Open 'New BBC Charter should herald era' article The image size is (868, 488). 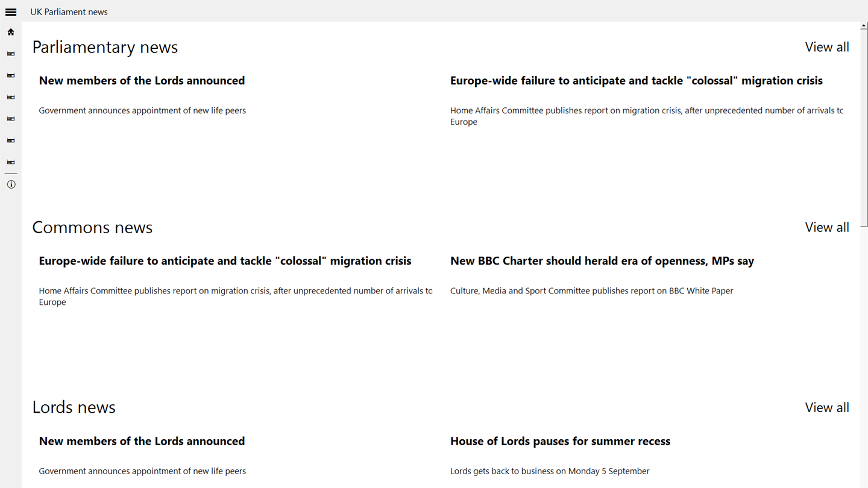point(602,261)
